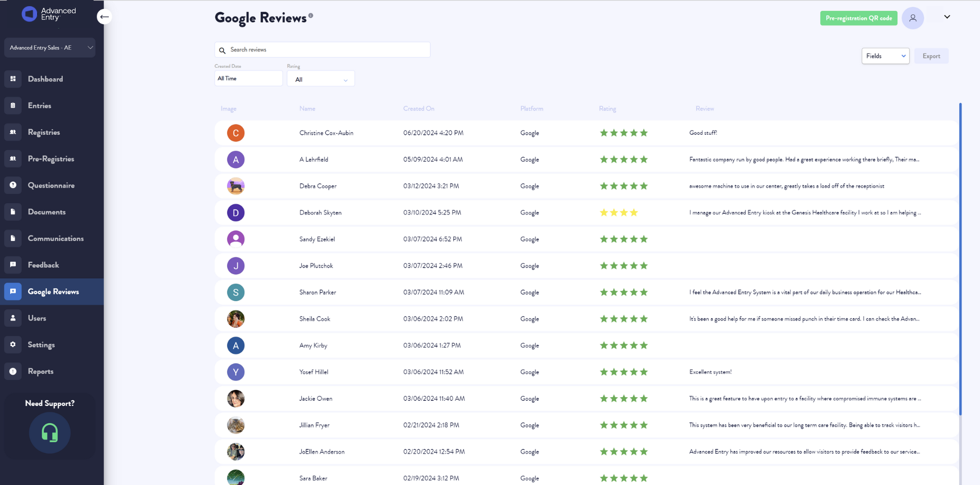Click the user profile avatar icon
The image size is (980, 485).
pos(913,18)
